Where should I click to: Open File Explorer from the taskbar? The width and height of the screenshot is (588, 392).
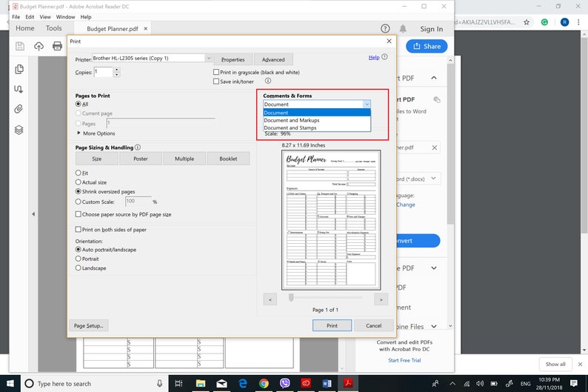click(201, 383)
